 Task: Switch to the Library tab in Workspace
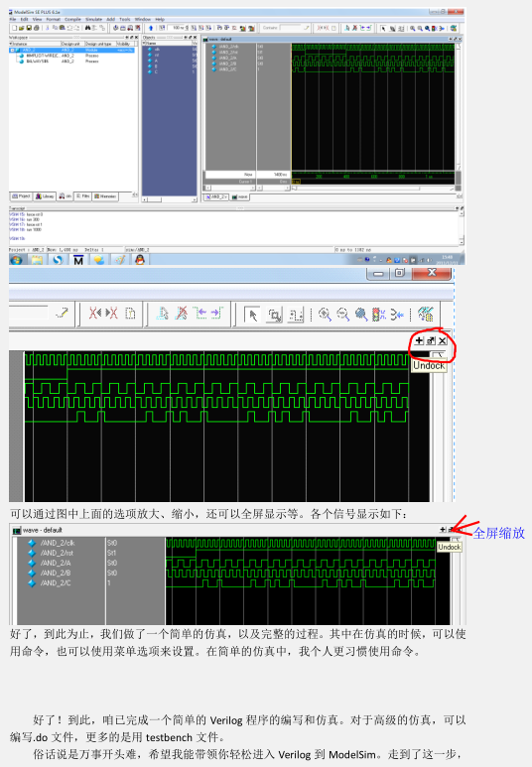(45, 196)
